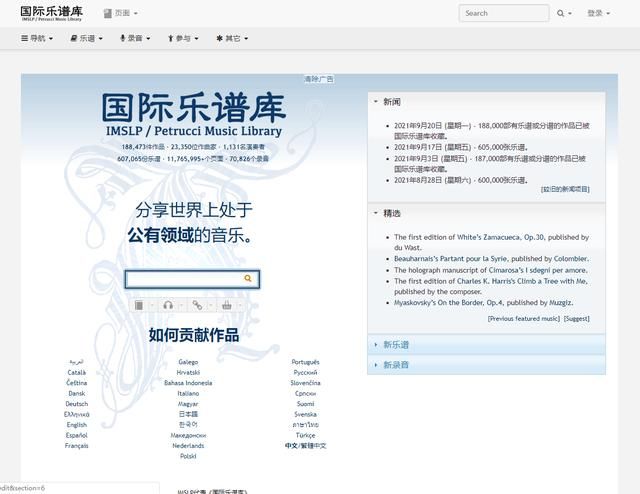Click Previous featured music link
640x494 pixels.
(x=524, y=318)
